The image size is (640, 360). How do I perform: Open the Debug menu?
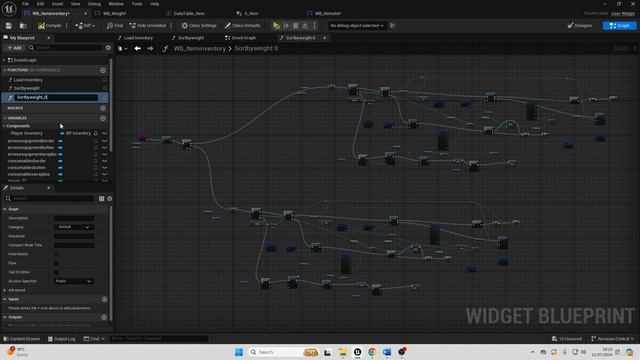click(x=94, y=4)
